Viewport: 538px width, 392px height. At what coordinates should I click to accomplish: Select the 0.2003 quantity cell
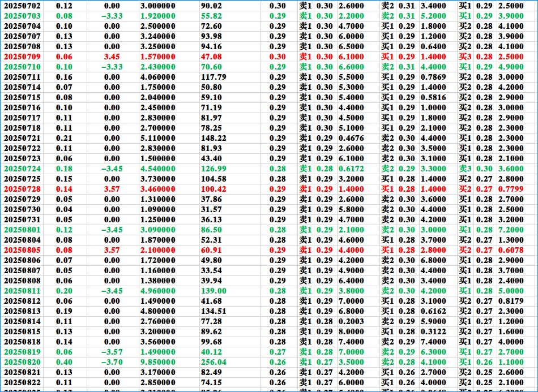tap(351, 321)
